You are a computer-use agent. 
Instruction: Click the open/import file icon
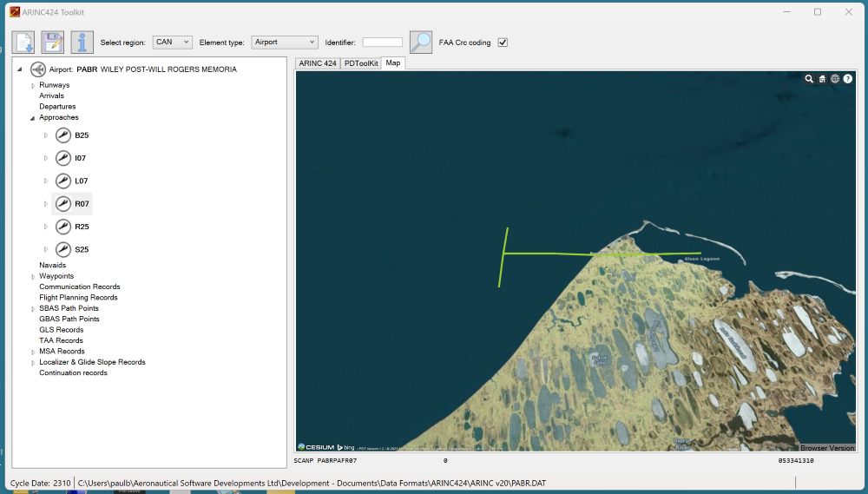23,42
